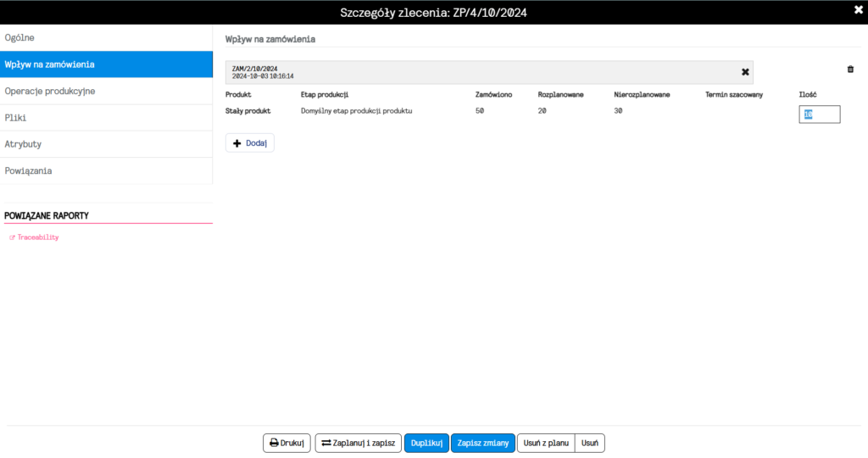Select the ZAM/2/10/2024 order header bar

[489, 72]
